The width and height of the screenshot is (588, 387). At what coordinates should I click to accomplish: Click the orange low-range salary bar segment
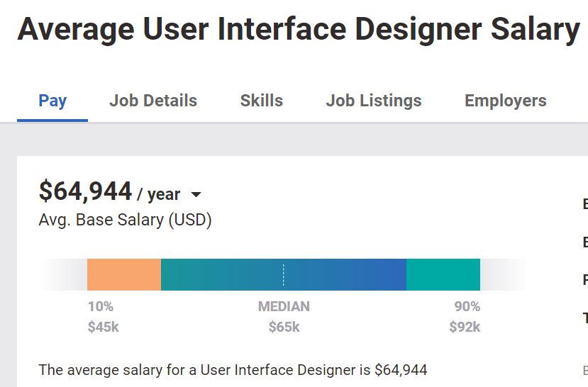coord(124,274)
